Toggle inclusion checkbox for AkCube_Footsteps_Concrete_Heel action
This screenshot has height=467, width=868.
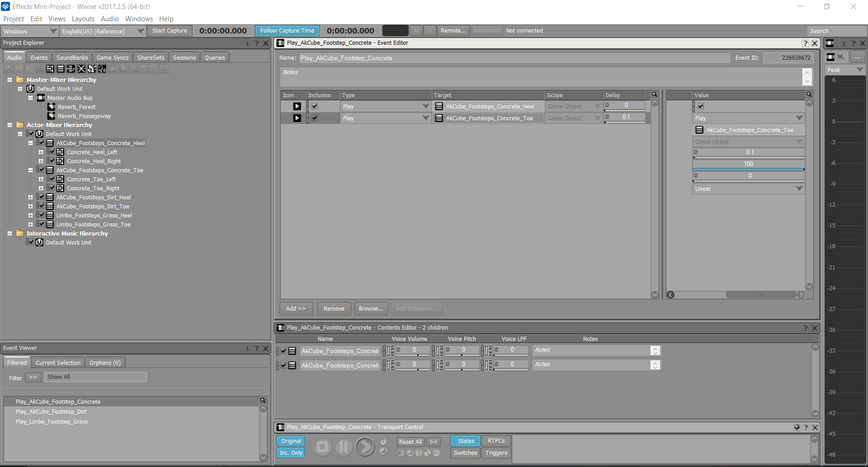click(x=315, y=106)
